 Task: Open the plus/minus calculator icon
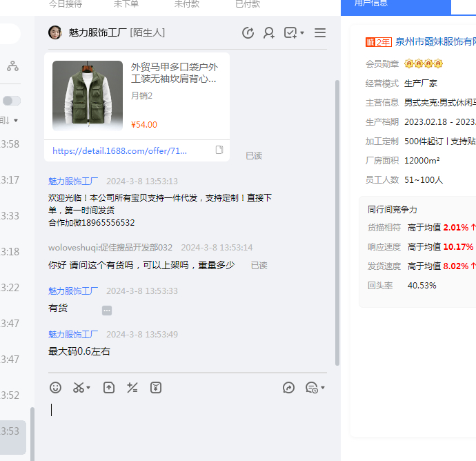click(132, 388)
